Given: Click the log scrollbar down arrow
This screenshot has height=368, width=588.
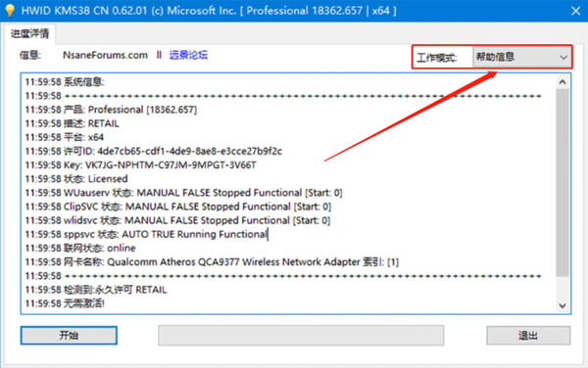Looking at the screenshot, I should 563,305.
